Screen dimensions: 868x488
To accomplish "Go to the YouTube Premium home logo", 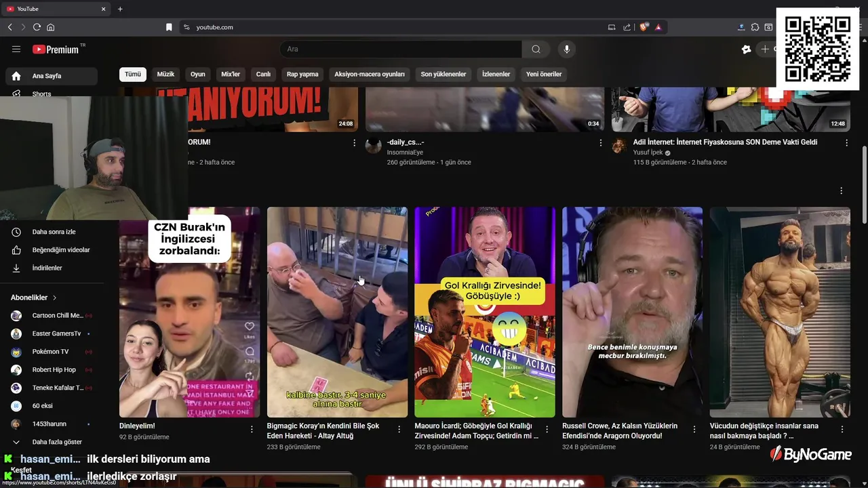I will coord(56,49).
